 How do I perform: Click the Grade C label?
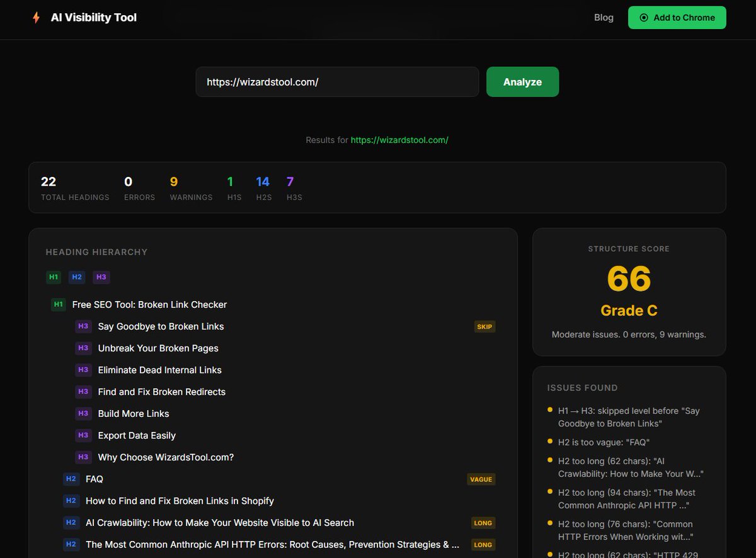coord(629,310)
